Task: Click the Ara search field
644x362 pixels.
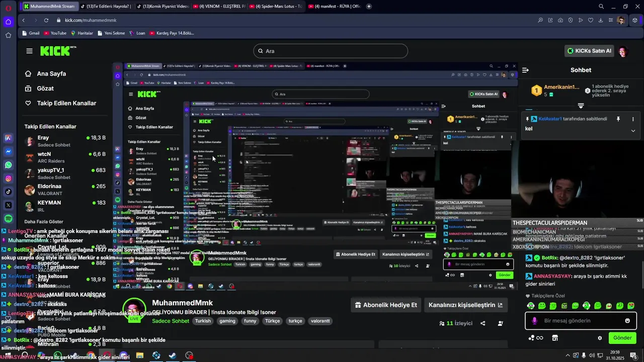Action: (331, 51)
